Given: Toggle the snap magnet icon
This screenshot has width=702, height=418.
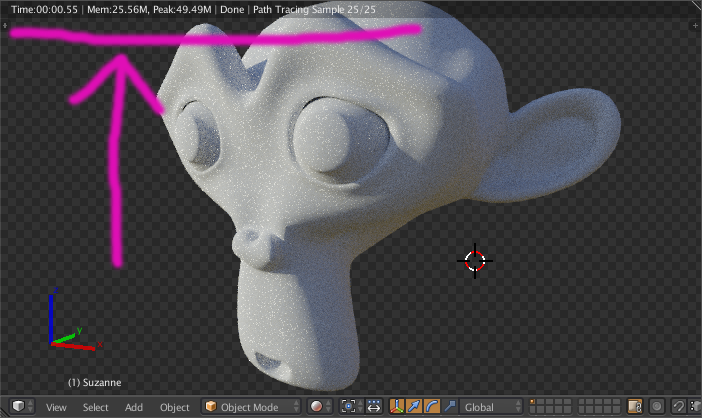Looking at the screenshot, I should click(x=679, y=406).
